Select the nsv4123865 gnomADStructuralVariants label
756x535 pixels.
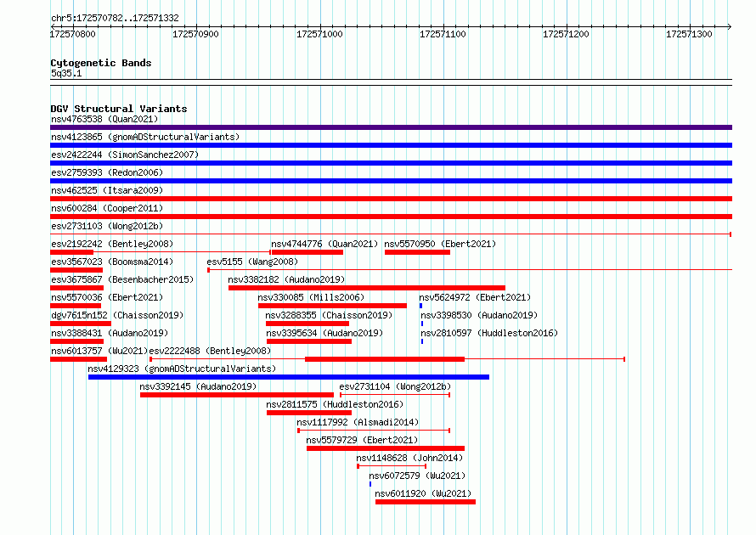click(145, 137)
